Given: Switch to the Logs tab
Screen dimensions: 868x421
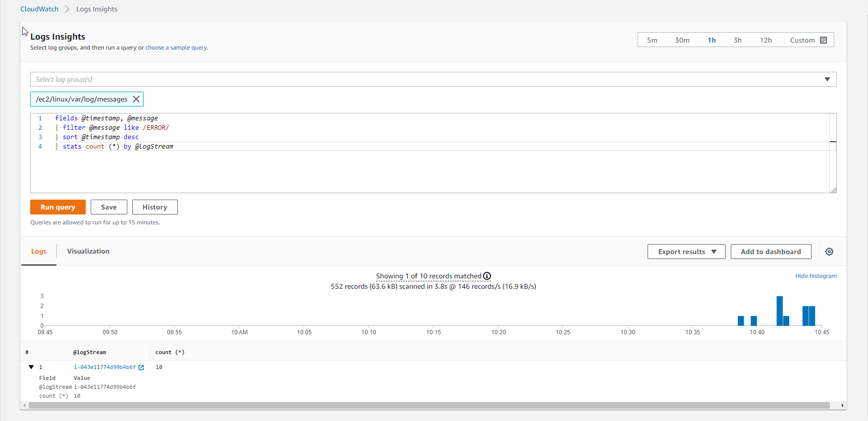Looking at the screenshot, I should pos(39,251).
